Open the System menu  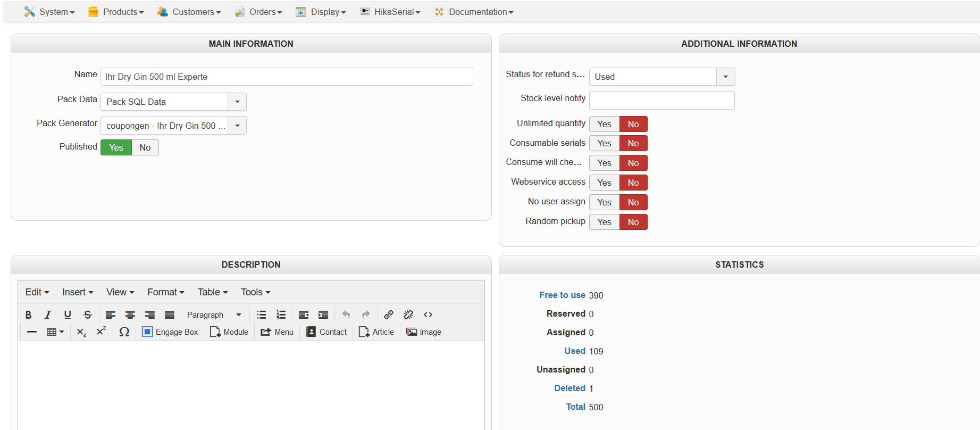coord(49,12)
